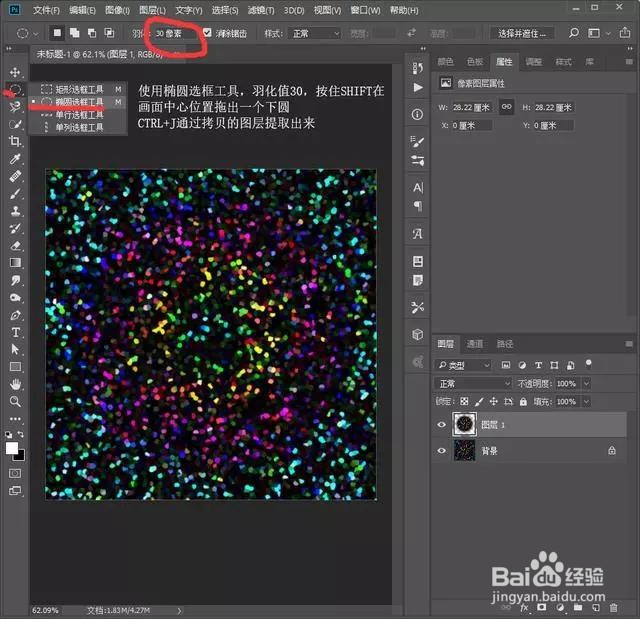Toggle Quick Mask mode

(15, 473)
